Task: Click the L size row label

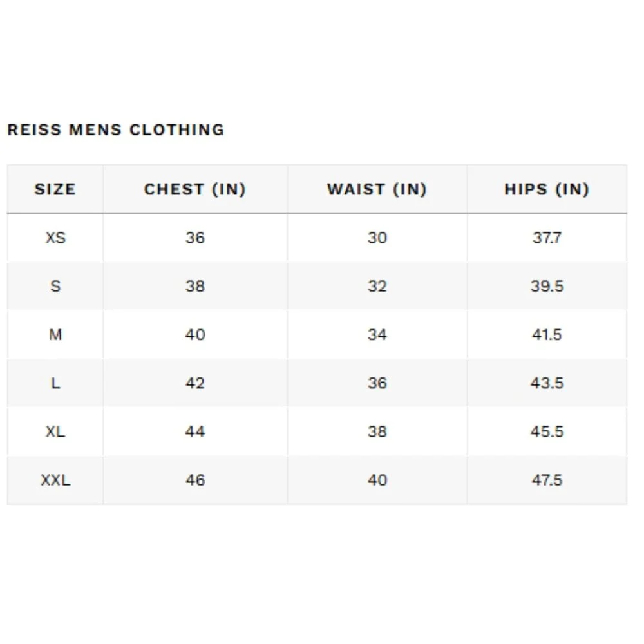Action: [55, 383]
